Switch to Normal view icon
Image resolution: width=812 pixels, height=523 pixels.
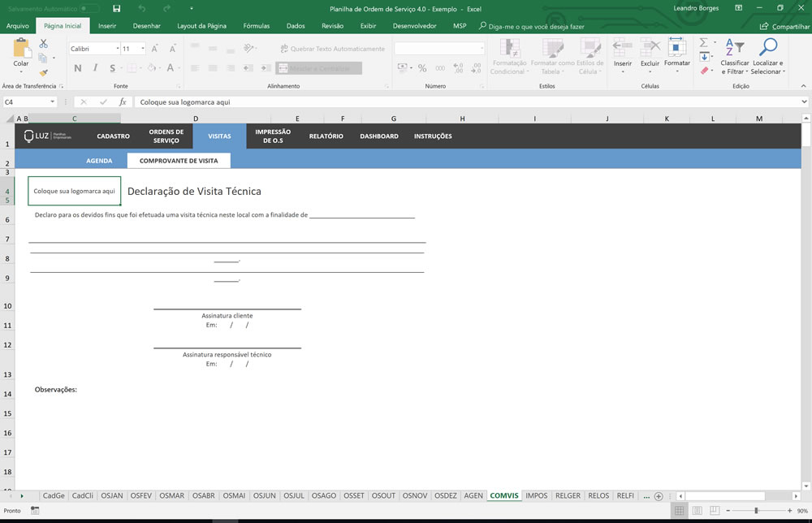(679, 511)
